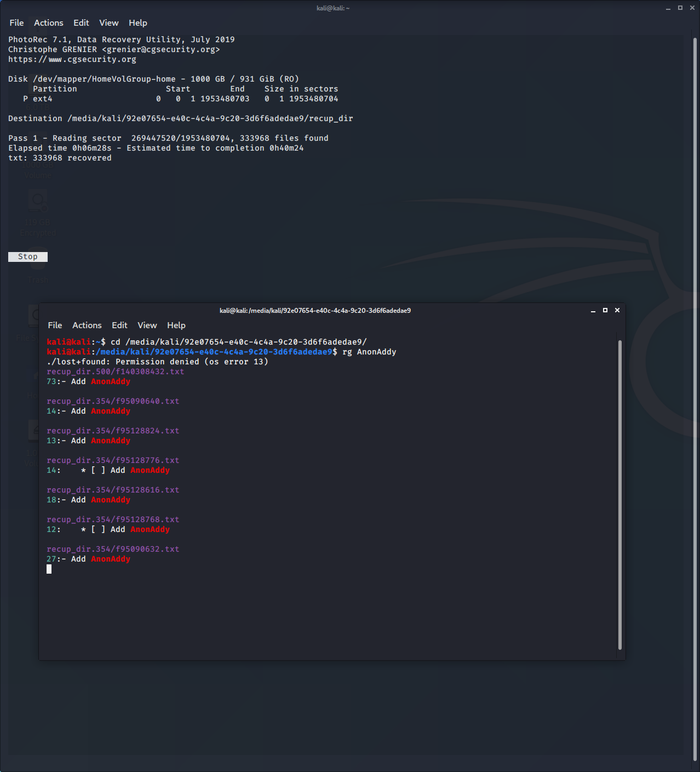
Task: Click the Disk /dev/mapper/HomeVolGroup-home line
Action: pos(153,79)
